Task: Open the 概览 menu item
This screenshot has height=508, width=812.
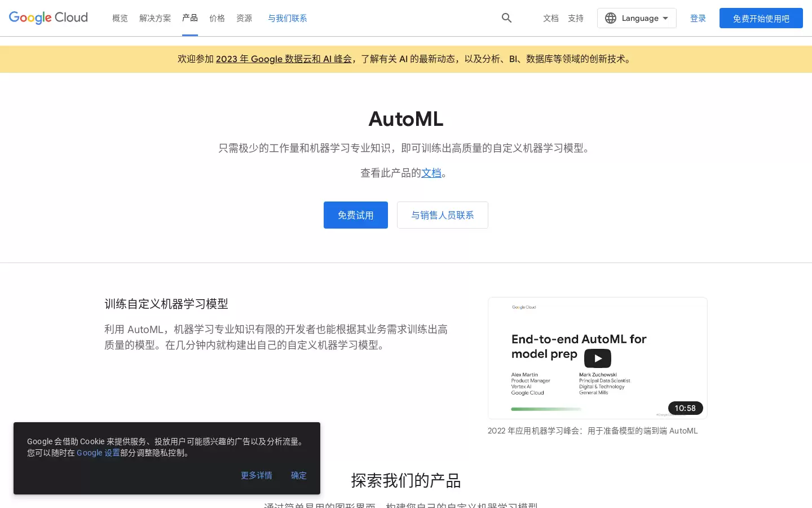Action: (120, 18)
